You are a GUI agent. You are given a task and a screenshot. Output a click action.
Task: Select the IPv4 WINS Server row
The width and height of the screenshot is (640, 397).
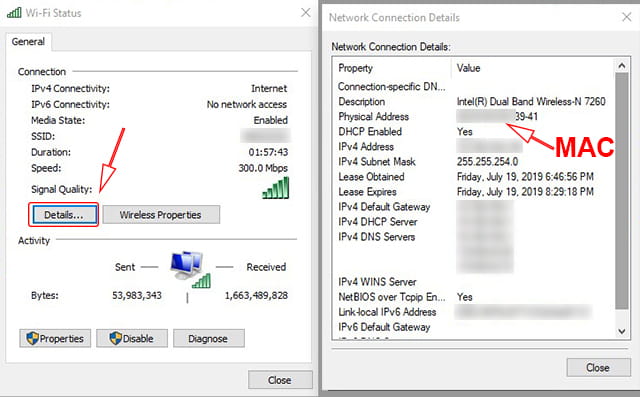tap(473, 282)
